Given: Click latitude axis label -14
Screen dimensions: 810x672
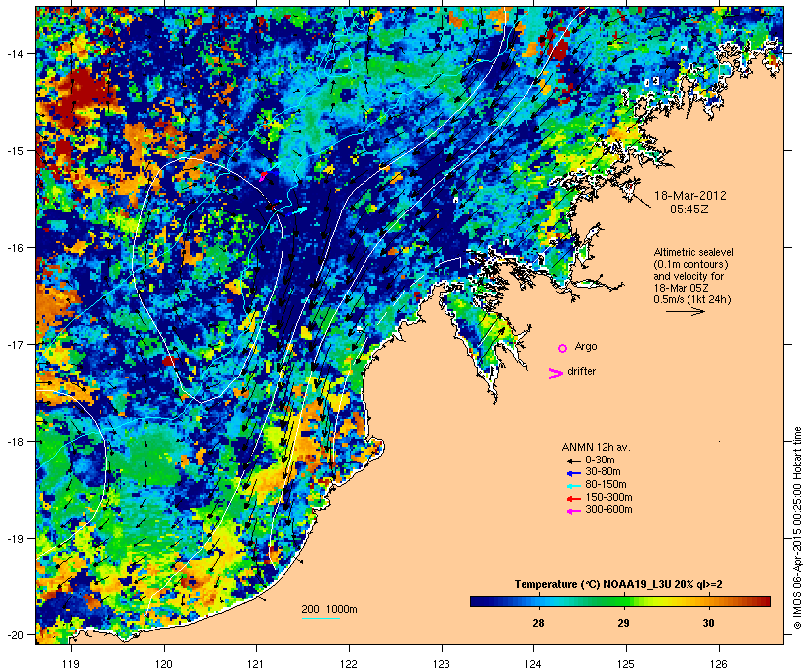Looking at the screenshot, I should tap(14, 53).
